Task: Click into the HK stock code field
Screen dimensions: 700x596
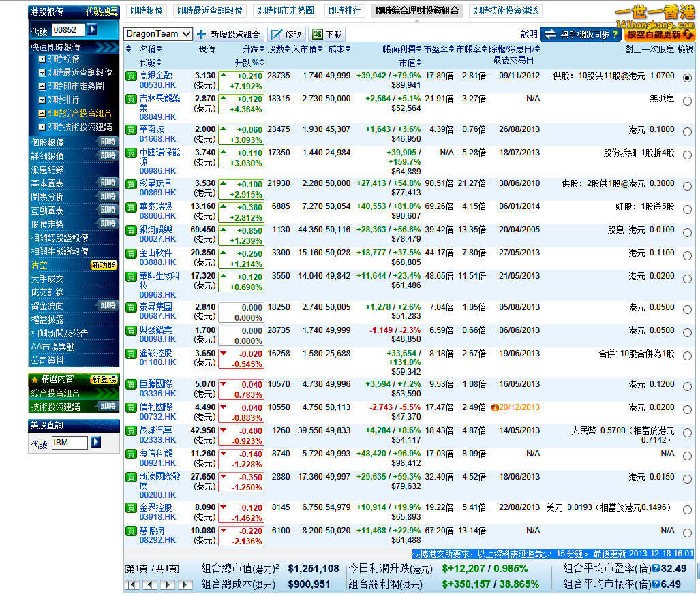Action: point(69,30)
